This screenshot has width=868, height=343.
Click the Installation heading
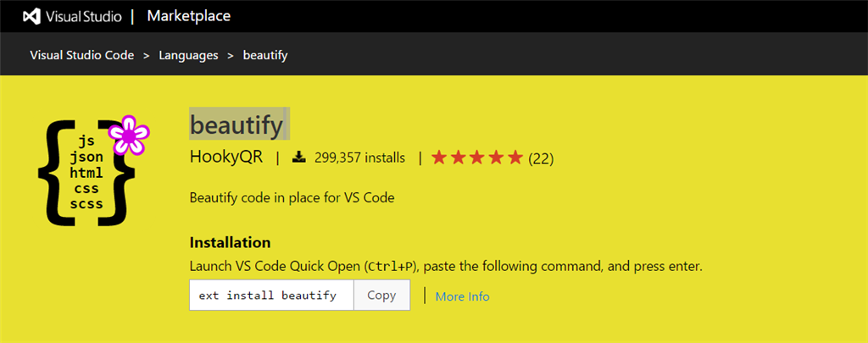click(x=230, y=242)
